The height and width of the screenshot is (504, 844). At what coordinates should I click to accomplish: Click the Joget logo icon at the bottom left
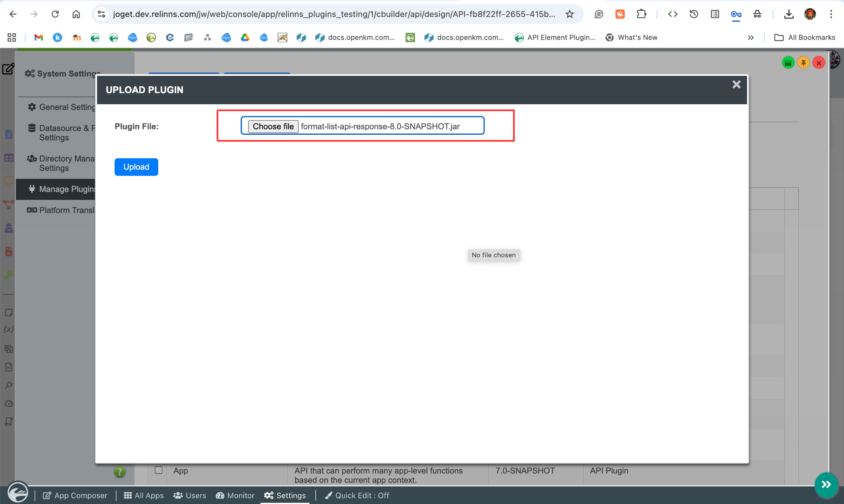click(x=18, y=492)
